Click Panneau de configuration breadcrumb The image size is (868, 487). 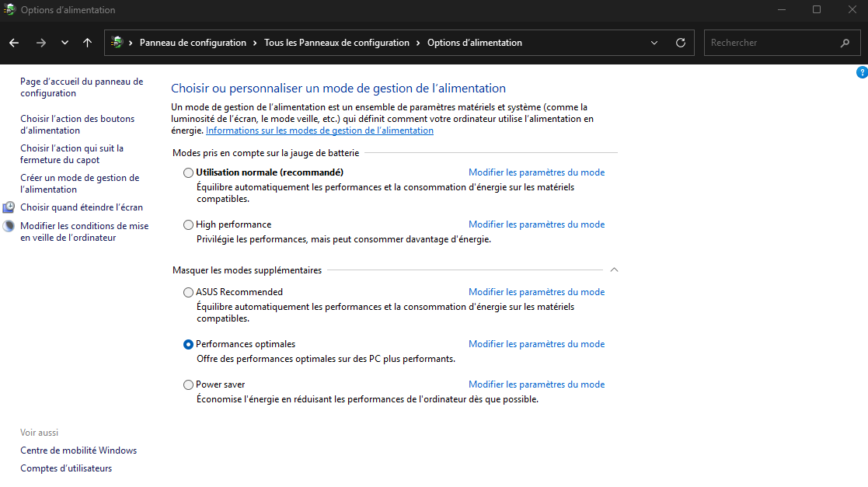coord(193,43)
